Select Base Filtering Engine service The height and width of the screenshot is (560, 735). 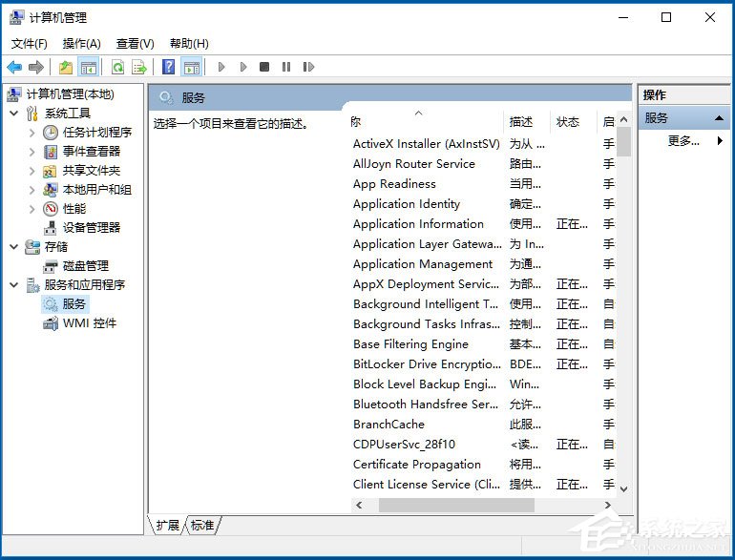(410, 344)
